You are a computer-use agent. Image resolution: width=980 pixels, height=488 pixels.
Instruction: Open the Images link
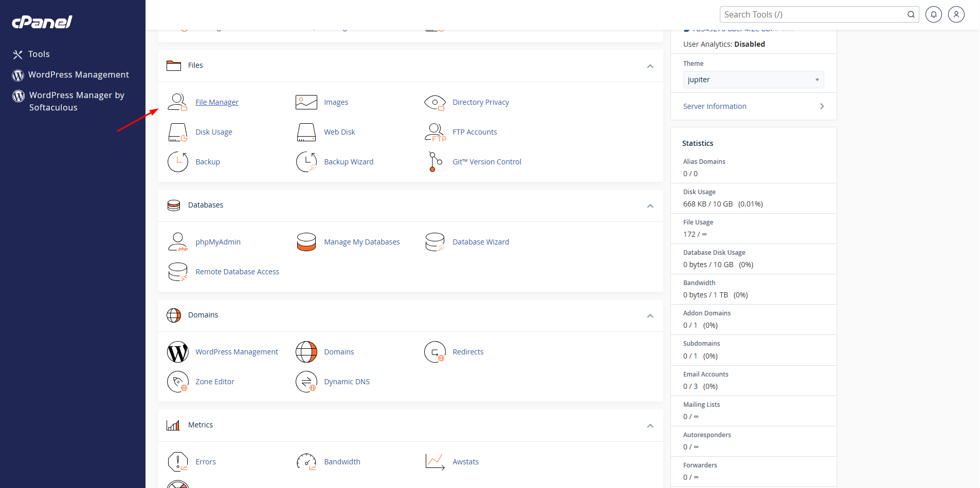(336, 102)
